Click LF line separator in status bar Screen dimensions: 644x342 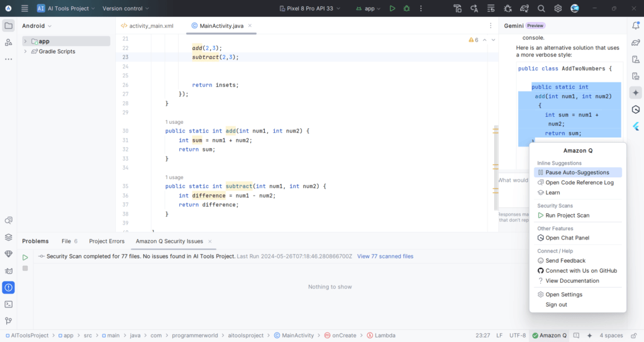pyautogui.click(x=499, y=336)
